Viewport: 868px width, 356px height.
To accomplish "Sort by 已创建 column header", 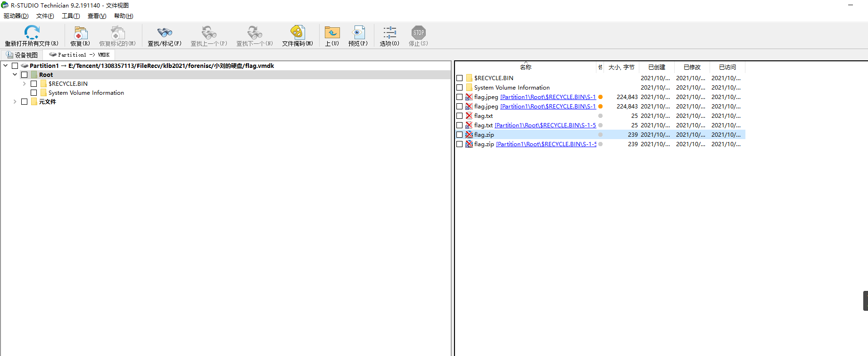I will (657, 67).
